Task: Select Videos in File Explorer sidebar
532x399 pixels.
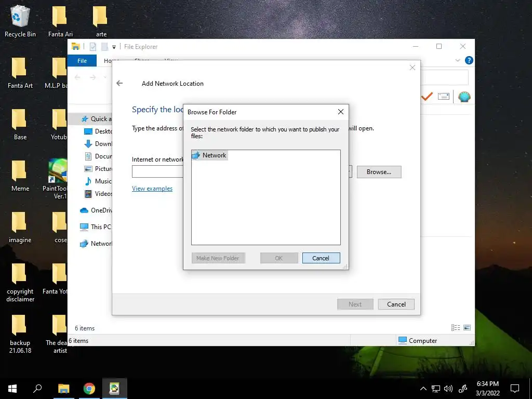Action: (x=98, y=194)
